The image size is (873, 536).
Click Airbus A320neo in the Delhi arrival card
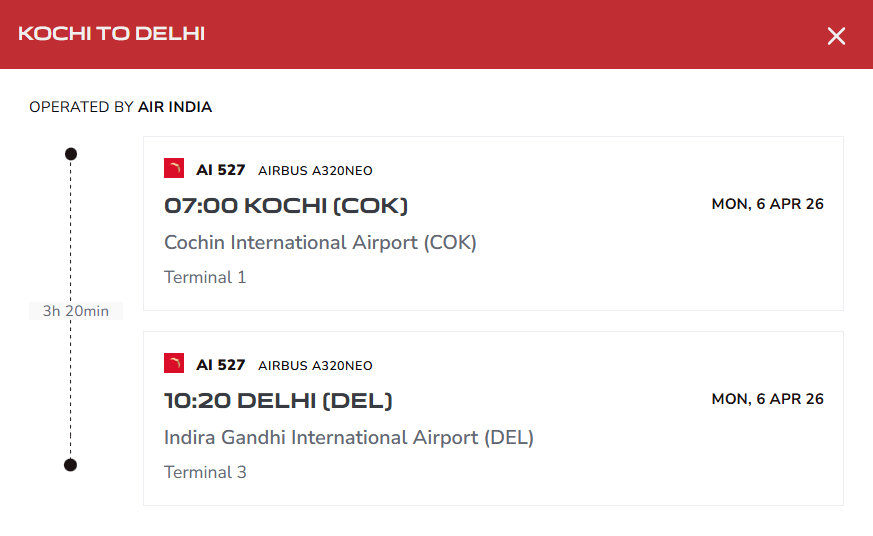[315, 366]
